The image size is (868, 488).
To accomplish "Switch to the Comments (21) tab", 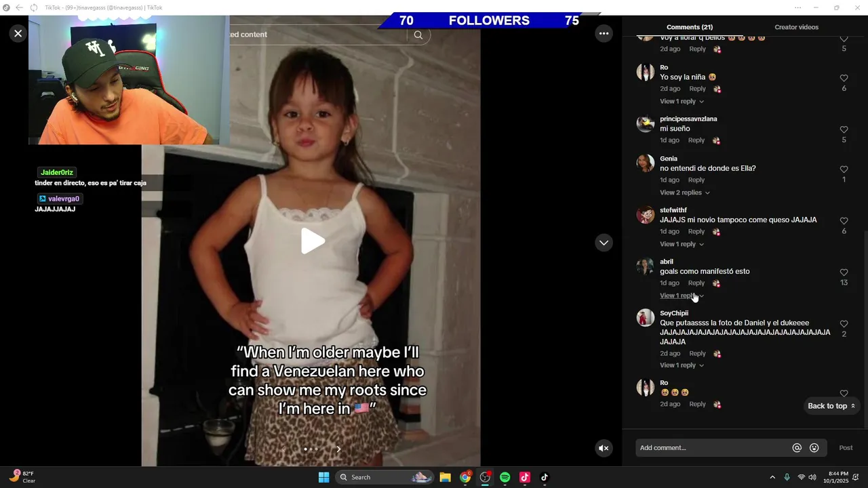I will pyautogui.click(x=690, y=27).
